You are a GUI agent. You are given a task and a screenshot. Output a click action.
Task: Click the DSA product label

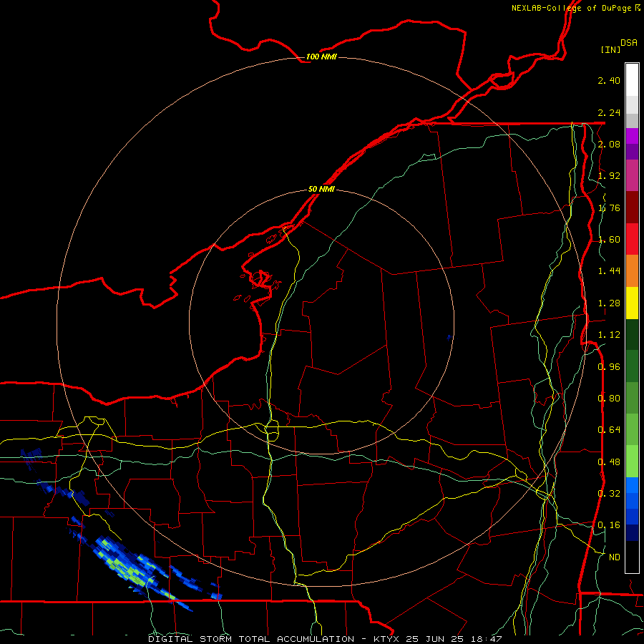coord(629,42)
